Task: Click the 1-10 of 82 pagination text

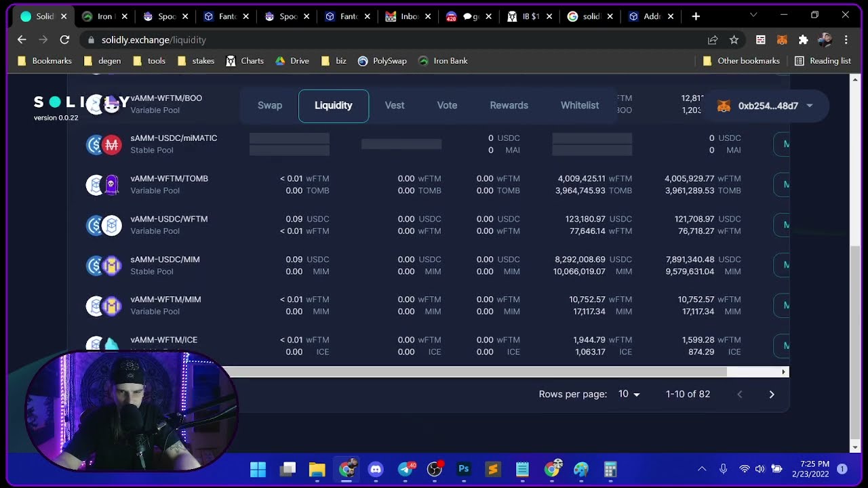Action: (688, 394)
